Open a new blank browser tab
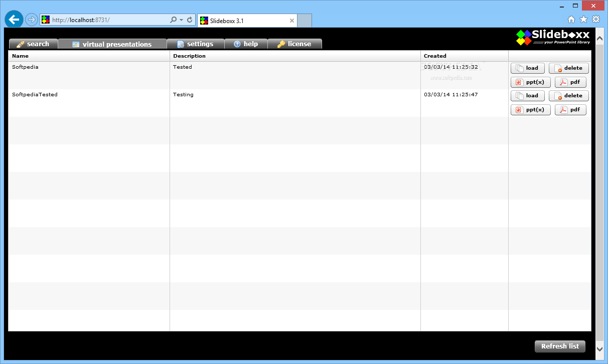This screenshot has width=608, height=364. coord(305,21)
